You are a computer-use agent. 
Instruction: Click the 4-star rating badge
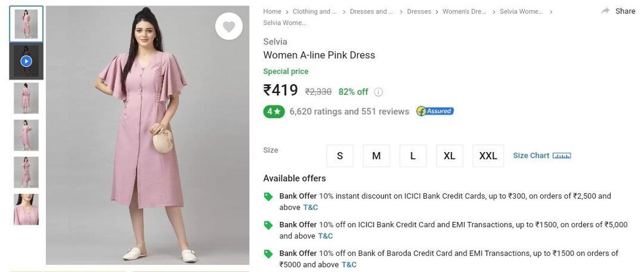(x=274, y=112)
